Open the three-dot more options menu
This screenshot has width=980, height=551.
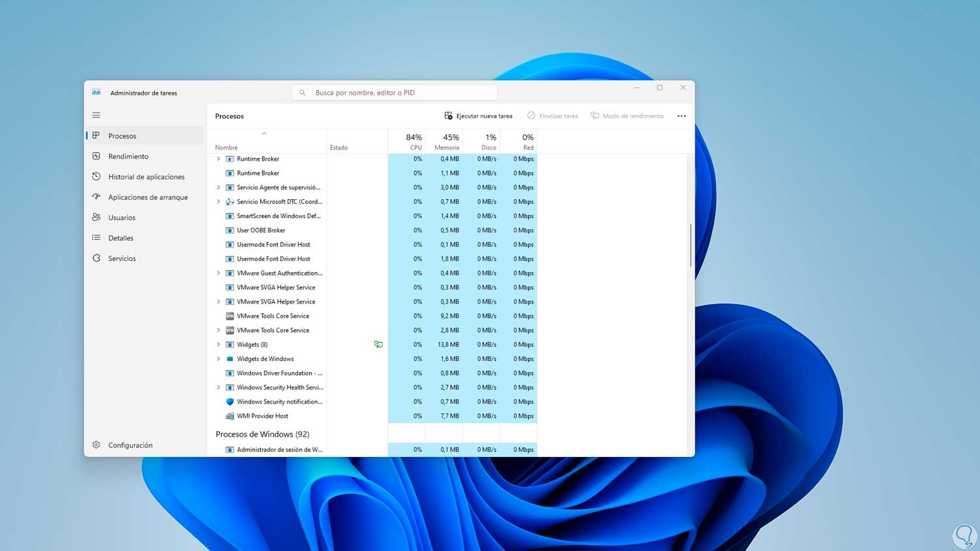tap(681, 116)
